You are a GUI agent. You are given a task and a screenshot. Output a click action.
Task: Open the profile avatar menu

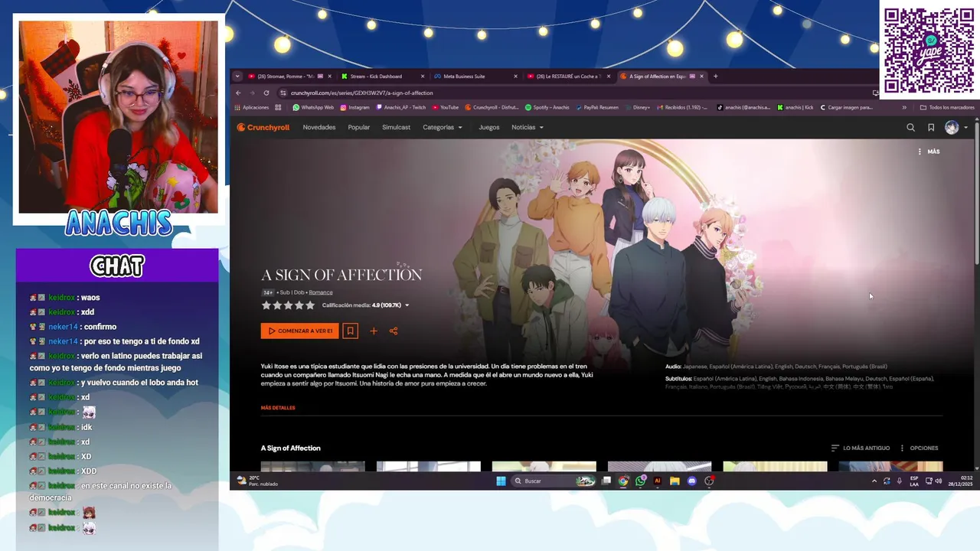[955, 128]
